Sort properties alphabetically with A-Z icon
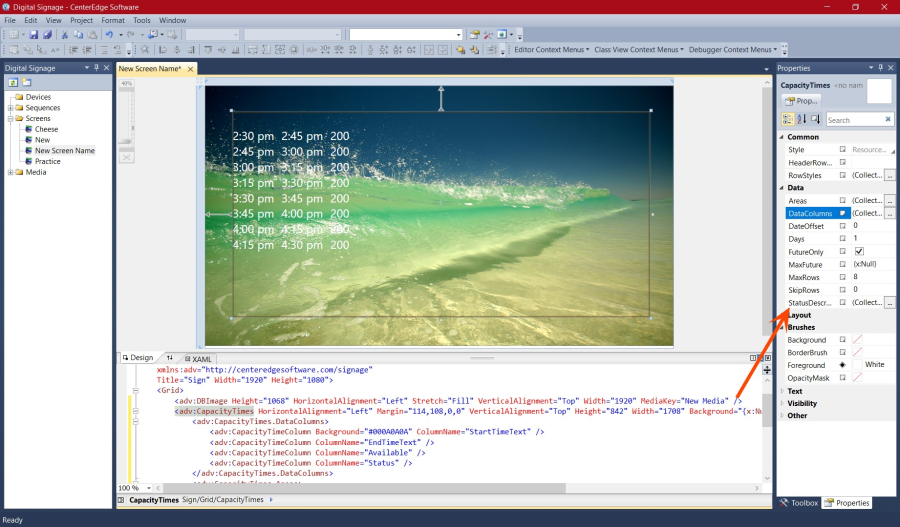900x527 pixels. (802, 119)
